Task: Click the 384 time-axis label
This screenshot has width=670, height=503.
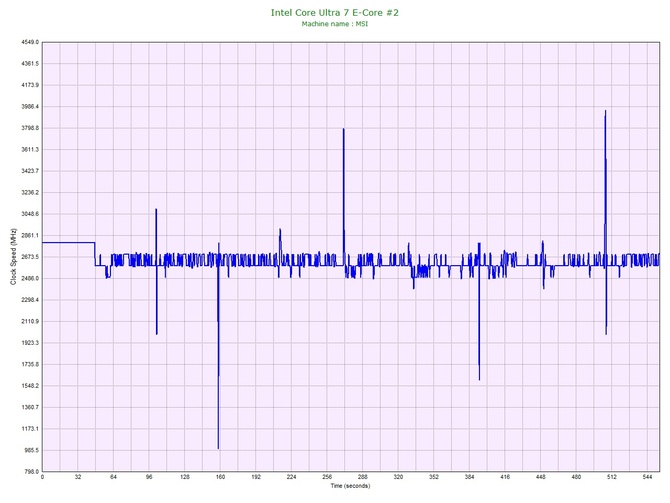Action: pyautogui.click(x=469, y=477)
